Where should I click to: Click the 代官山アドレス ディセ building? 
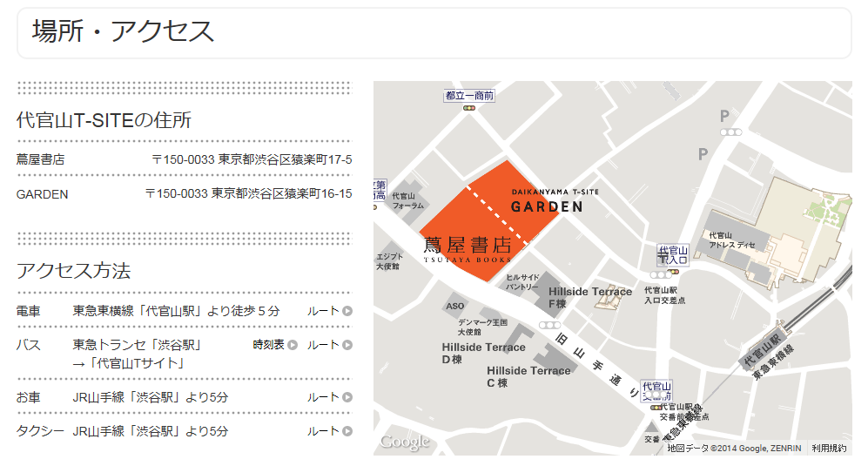[x=732, y=240]
